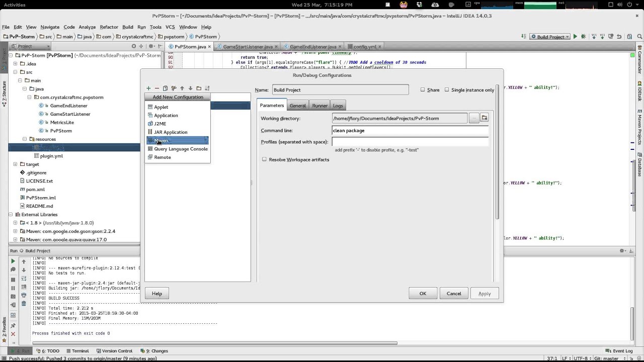Click the Create New Folder icon in dialog toolbar
The height and width of the screenshot is (362, 644).
coord(199,88)
